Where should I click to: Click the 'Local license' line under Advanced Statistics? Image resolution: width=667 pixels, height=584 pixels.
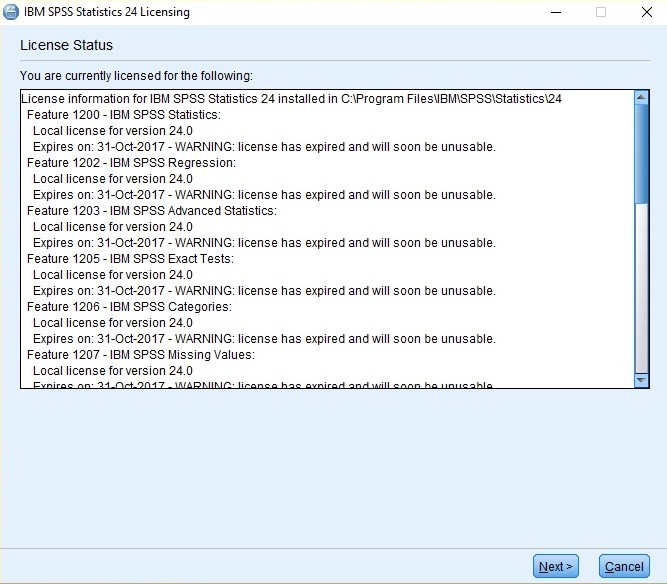[113, 227]
